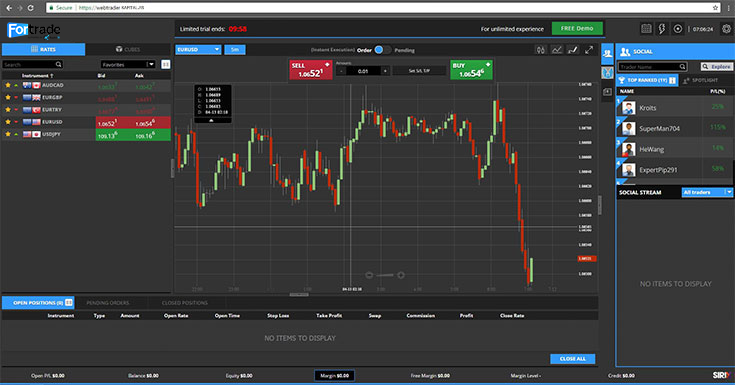The height and width of the screenshot is (385, 735).
Task: Toggle Order/Pending execution switch
Action: [382, 50]
